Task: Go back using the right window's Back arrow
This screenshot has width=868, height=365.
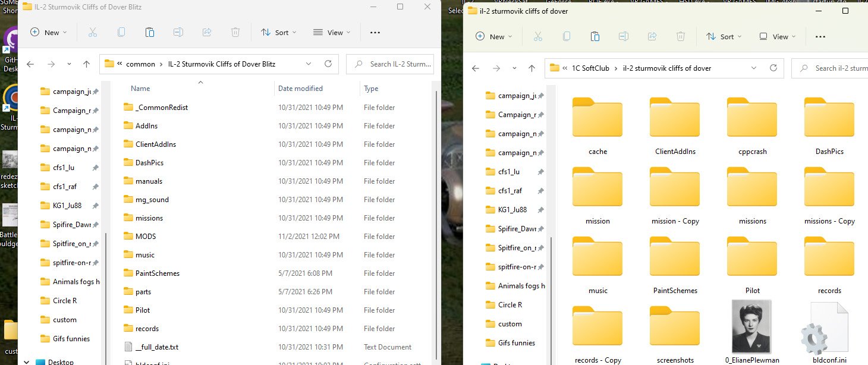Action: (476, 68)
